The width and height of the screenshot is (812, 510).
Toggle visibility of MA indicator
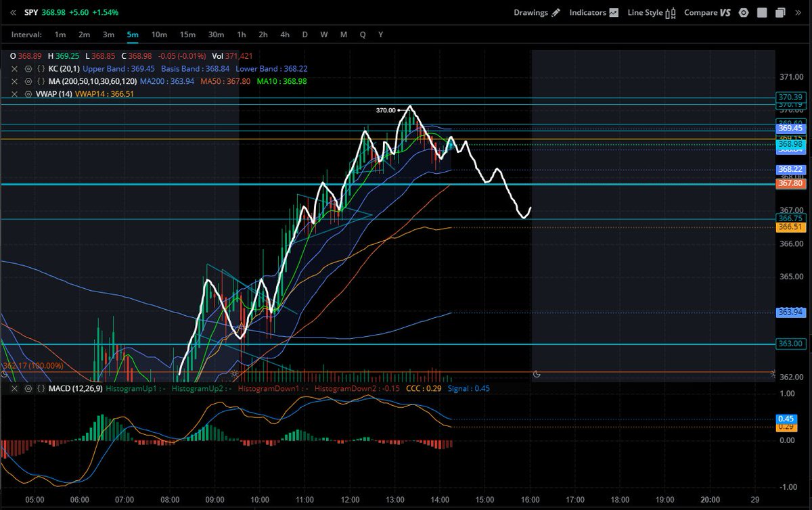(x=28, y=81)
